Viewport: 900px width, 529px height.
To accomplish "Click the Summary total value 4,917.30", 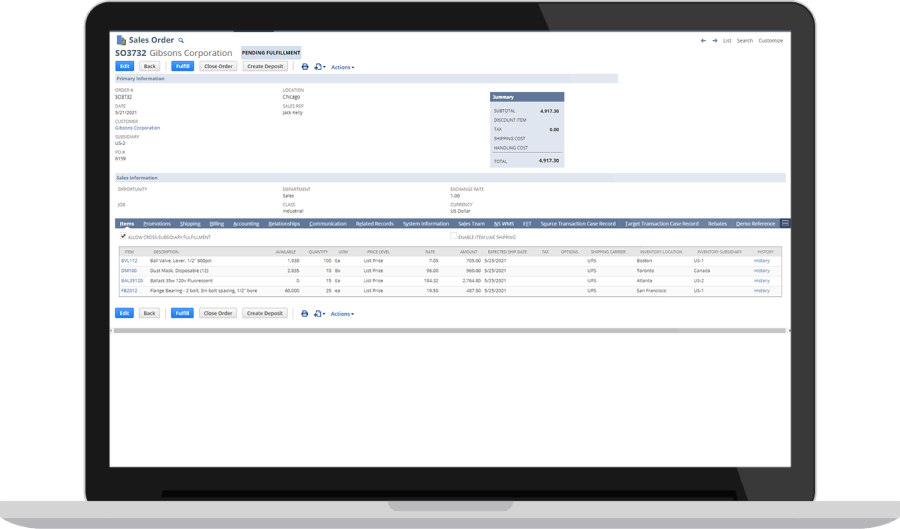I will click(549, 161).
